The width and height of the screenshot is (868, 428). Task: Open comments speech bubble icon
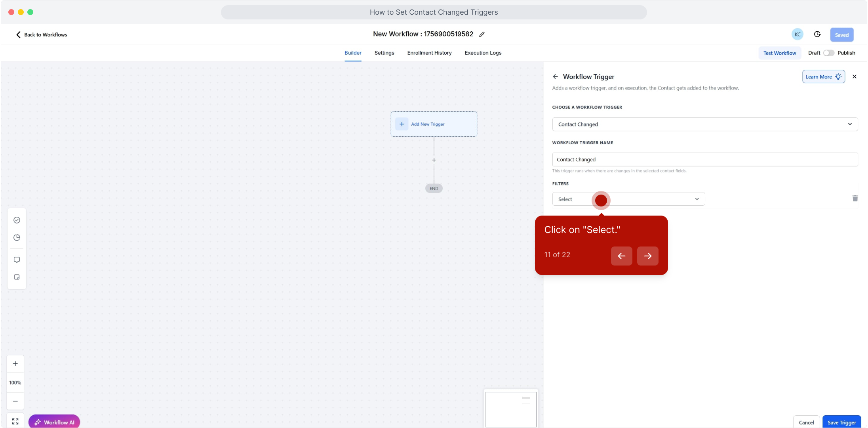(x=17, y=260)
